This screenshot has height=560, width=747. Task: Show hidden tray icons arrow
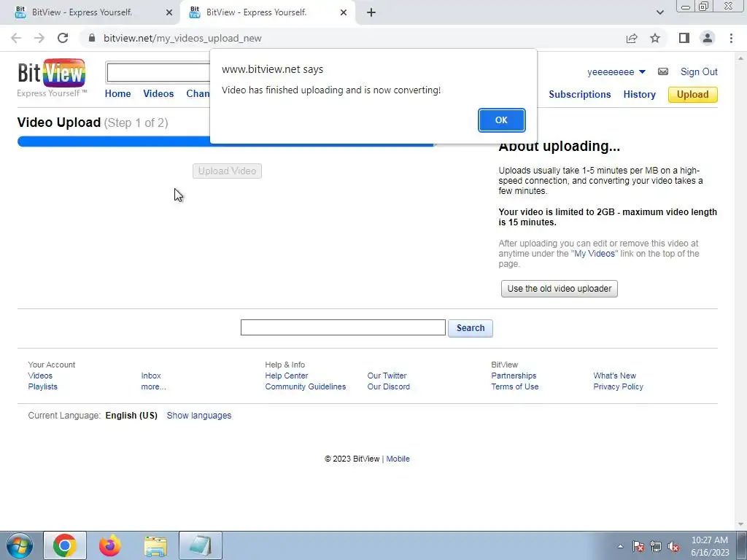(x=620, y=546)
